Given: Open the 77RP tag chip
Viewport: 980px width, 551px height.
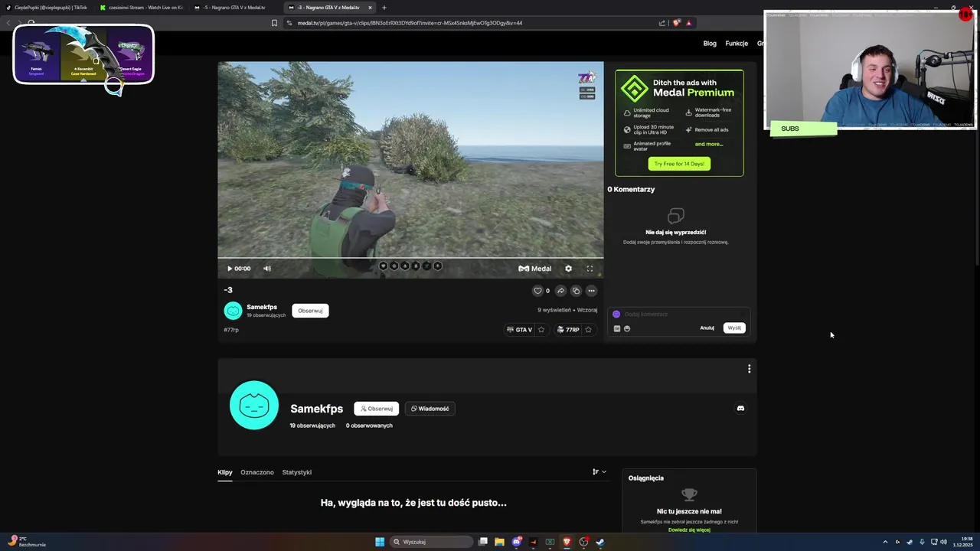Looking at the screenshot, I should (x=567, y=330).
